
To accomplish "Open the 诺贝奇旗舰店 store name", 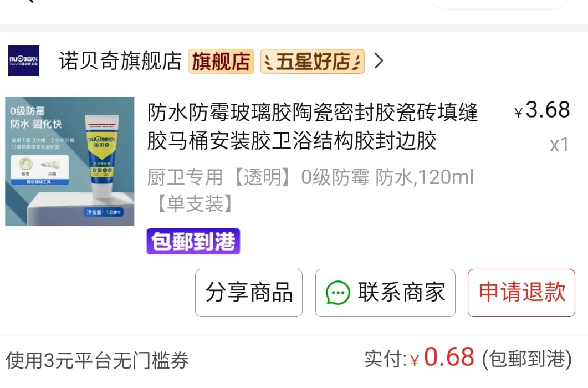I will click(x=120, y=61).
